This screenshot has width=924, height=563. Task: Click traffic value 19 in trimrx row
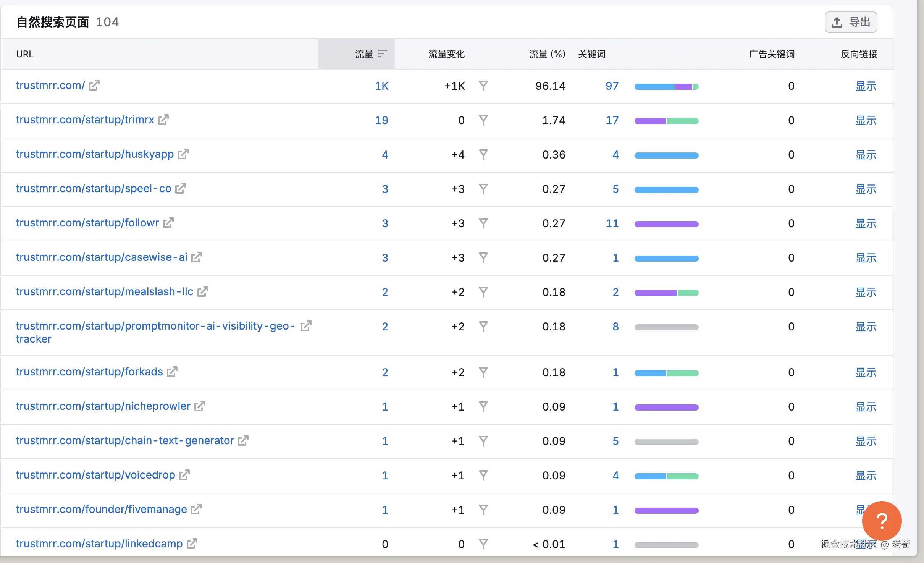click(x=381, y=120)
